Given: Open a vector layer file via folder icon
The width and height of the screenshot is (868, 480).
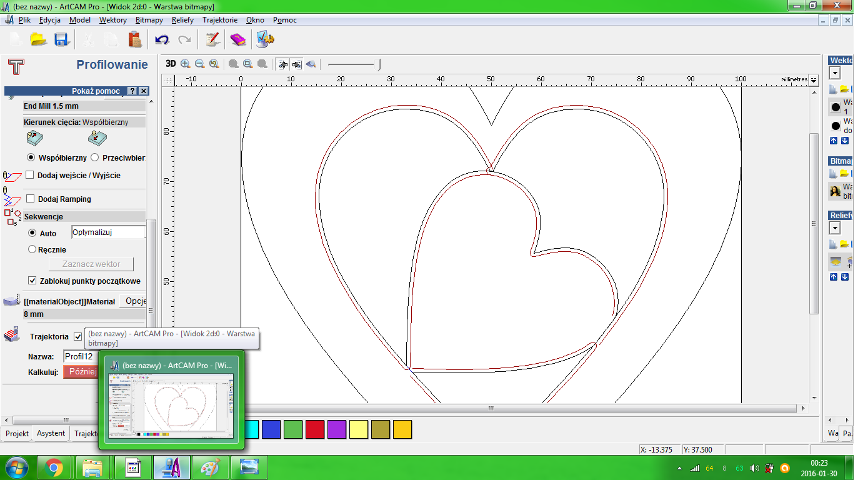Looking at the screenshot, I should tap(844, 89).
